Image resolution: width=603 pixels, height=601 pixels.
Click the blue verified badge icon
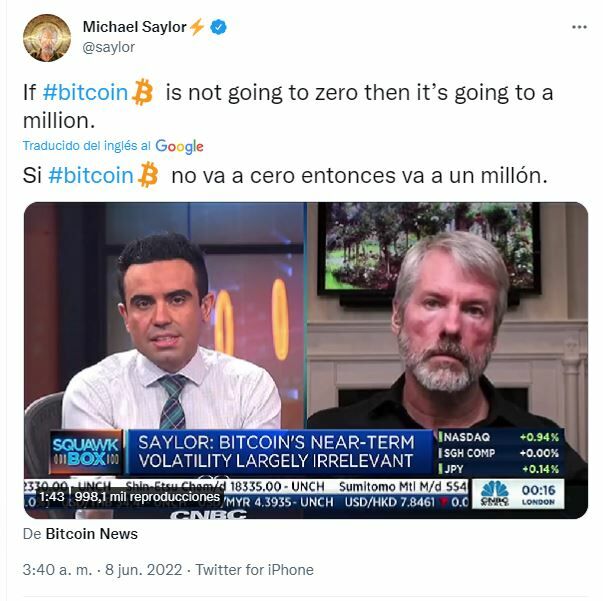tap(219, 27)
